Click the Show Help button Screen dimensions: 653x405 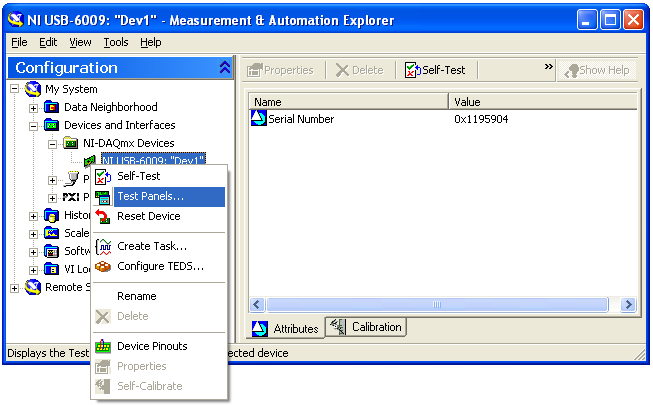coord(596,70)
